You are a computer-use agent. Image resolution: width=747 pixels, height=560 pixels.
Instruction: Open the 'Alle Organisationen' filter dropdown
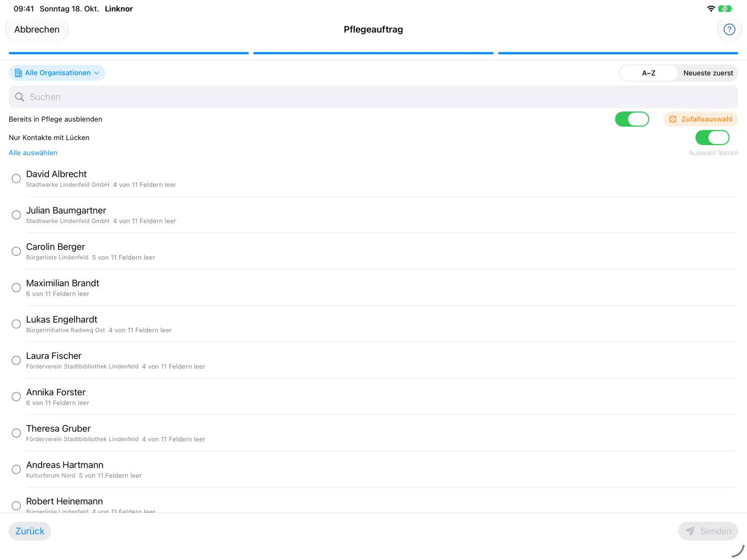click(57, 73)
